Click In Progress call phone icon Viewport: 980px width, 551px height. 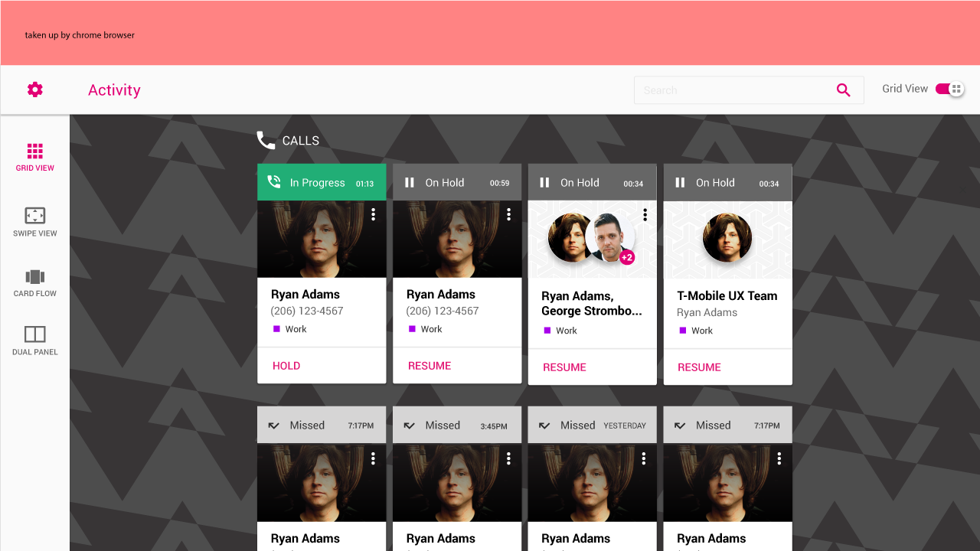click(273, 182)
